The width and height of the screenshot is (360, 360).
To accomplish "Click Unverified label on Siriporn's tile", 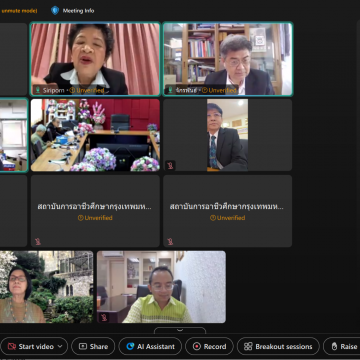I will pyautogui.click(x=87, y=90).
